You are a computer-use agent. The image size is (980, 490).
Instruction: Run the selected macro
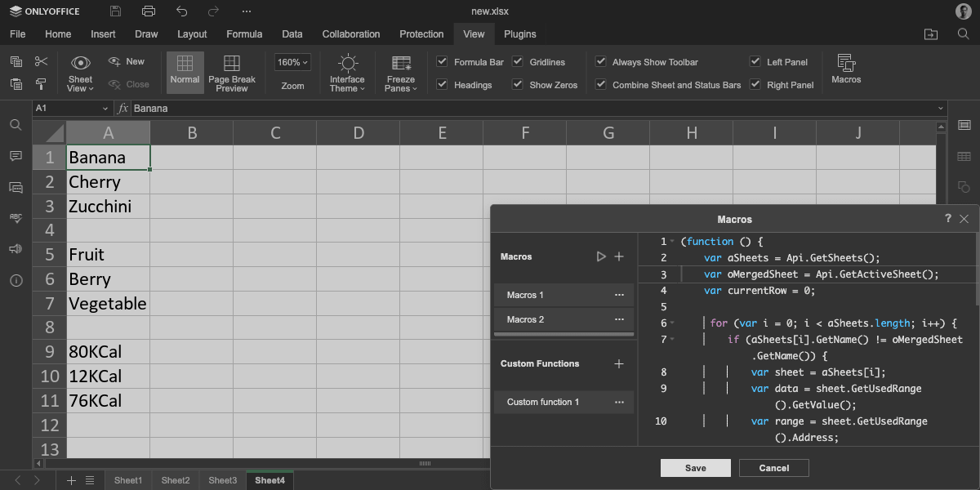tap(601, 256)
